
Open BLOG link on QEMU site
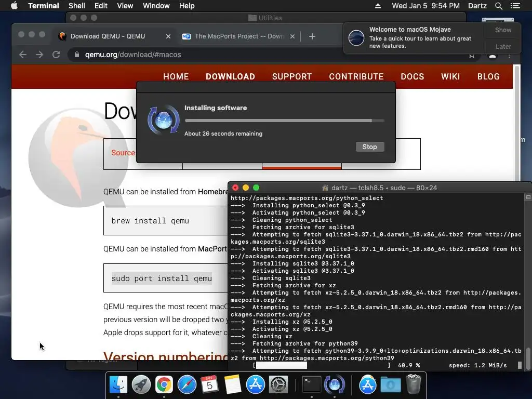(488, 77)
